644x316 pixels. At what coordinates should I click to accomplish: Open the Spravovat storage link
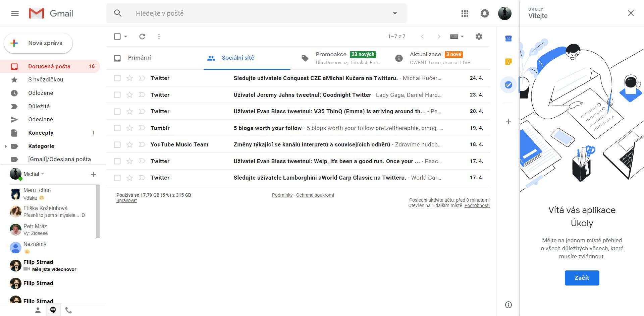pyautogui.click(x=126, y=200)
